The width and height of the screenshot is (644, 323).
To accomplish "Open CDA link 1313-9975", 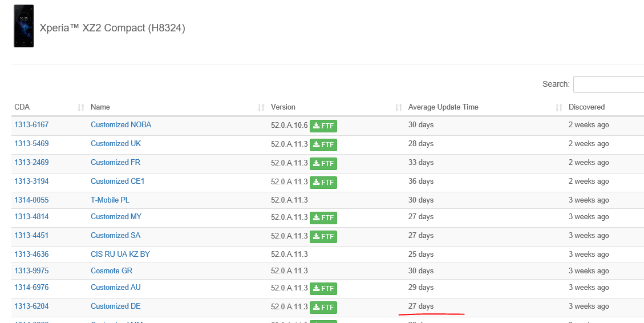I will (31, 271).
